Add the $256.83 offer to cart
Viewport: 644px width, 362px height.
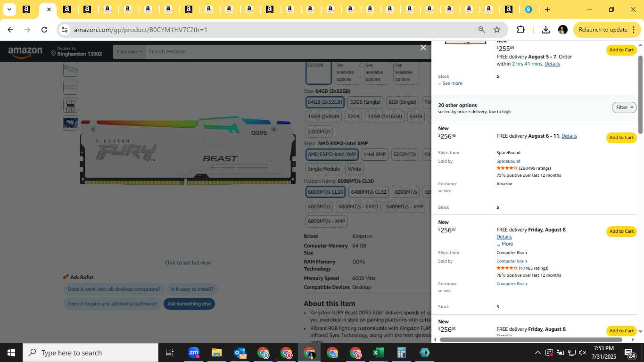coord(621,331)
